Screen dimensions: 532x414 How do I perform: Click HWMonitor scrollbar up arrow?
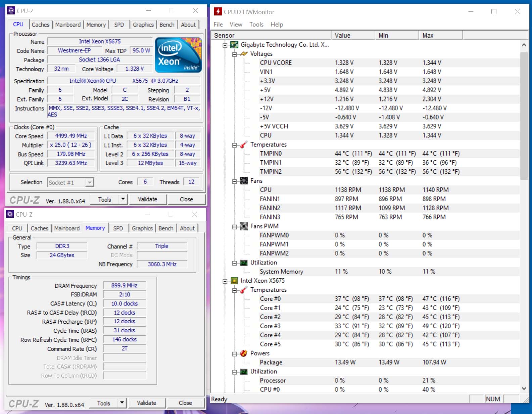pyautogui.click(x=524, y=45)
